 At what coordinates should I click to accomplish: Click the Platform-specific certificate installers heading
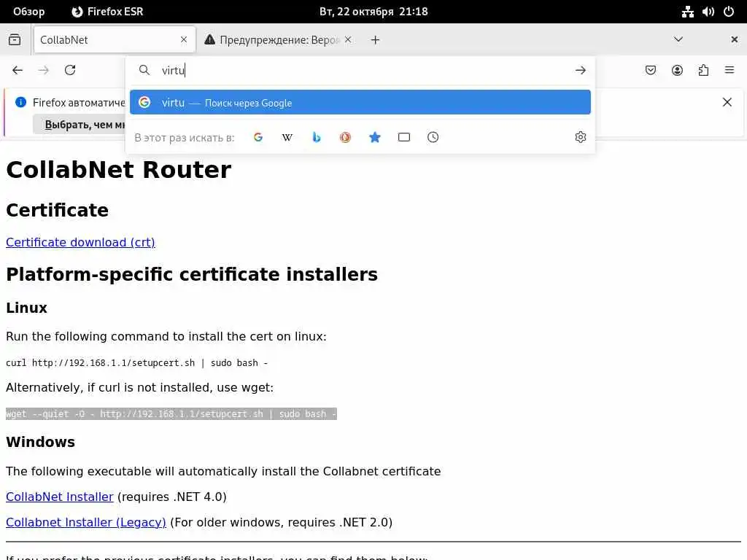[x=192, y=275]
